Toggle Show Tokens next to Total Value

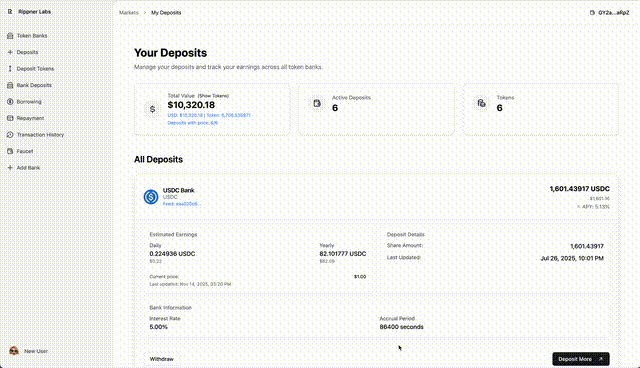(x=213, y=96)
